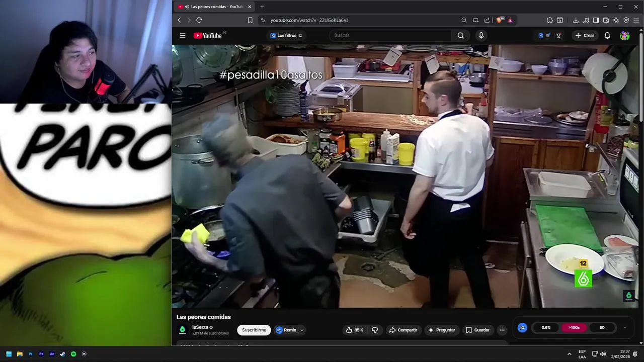This screenshot has width=644, height=362.
Task: Open Brave wallet icon in toolbar
Action: click(606, 20)
